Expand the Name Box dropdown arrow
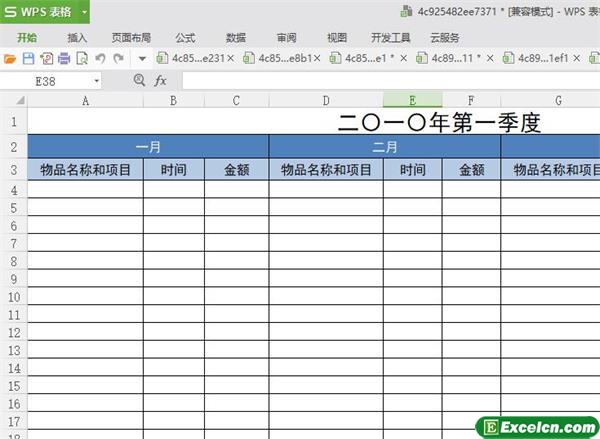 pos(96,81)
